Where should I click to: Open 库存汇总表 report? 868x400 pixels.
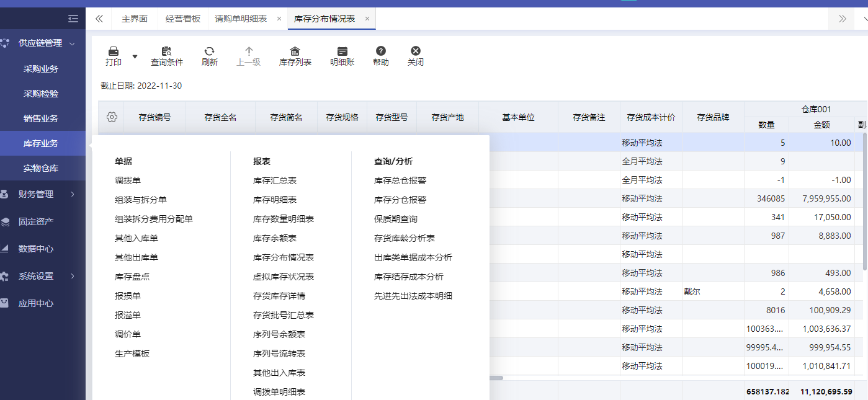tap(275, 180)
